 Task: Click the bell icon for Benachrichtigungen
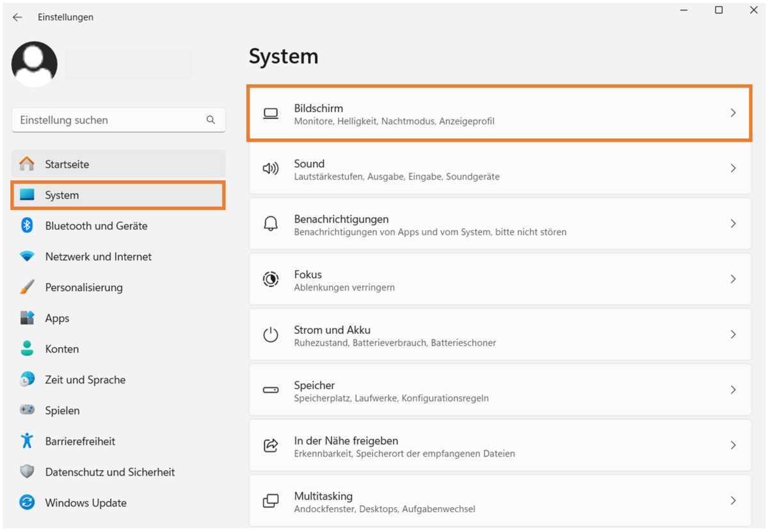(x=271, y=223)
